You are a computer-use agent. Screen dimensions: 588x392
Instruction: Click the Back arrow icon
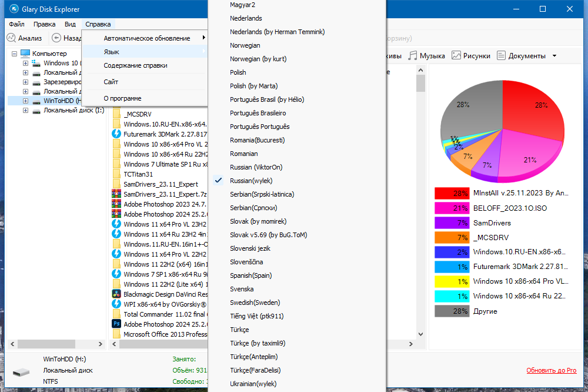click(x=56, y=38)
